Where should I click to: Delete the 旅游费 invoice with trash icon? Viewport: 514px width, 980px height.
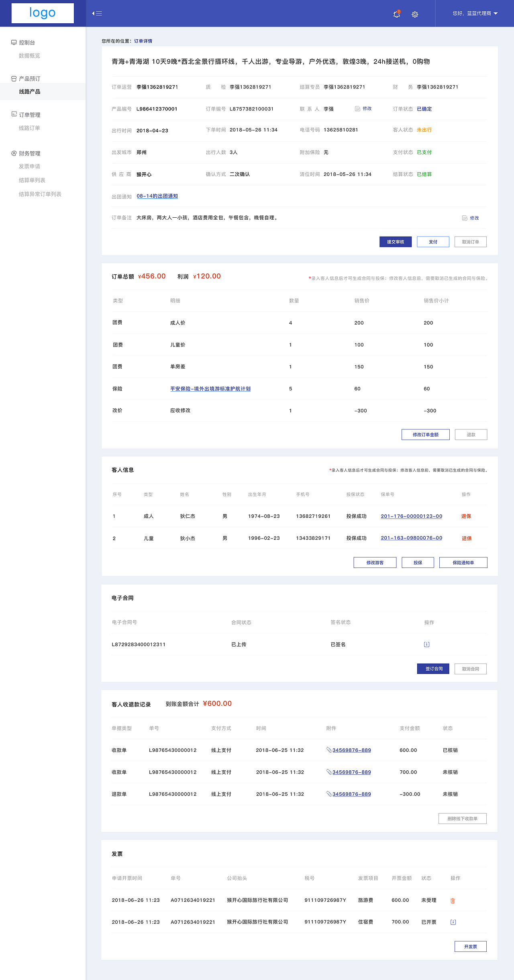[453, 900]
